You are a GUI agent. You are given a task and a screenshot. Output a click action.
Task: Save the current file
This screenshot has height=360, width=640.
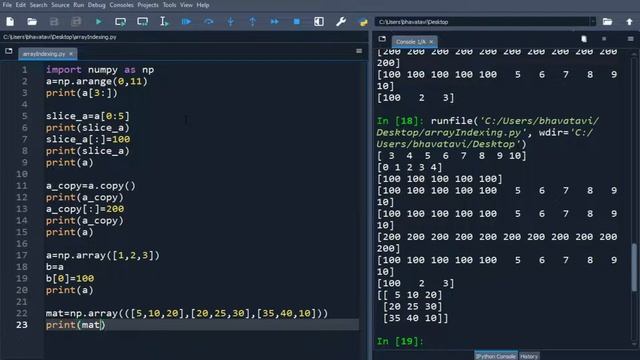tap(54, 22)
